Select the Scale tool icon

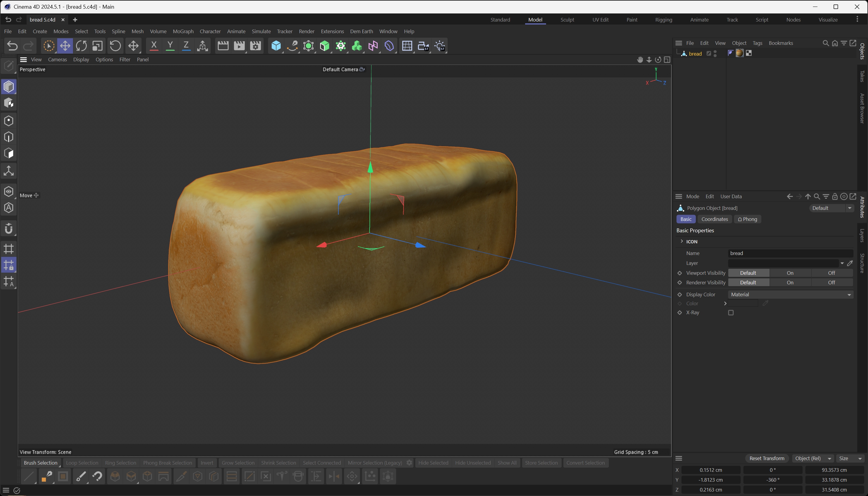(x=98, y=46)
